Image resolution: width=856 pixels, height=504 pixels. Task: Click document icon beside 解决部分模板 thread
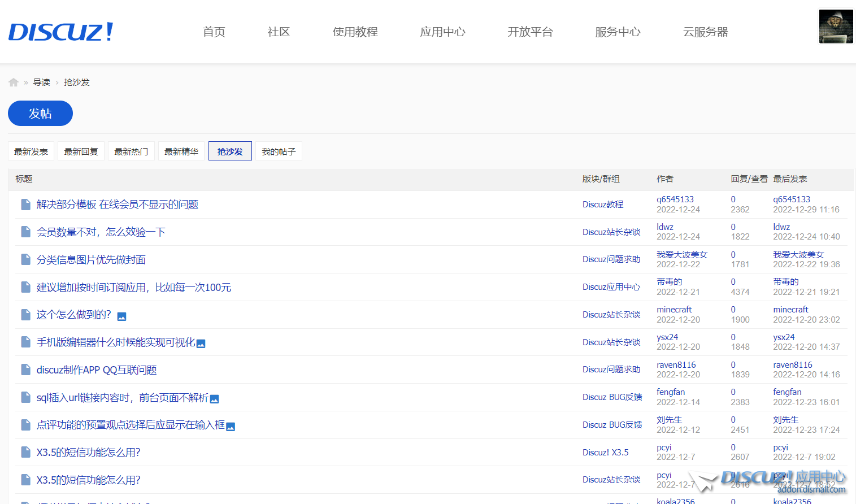[25, 205]
